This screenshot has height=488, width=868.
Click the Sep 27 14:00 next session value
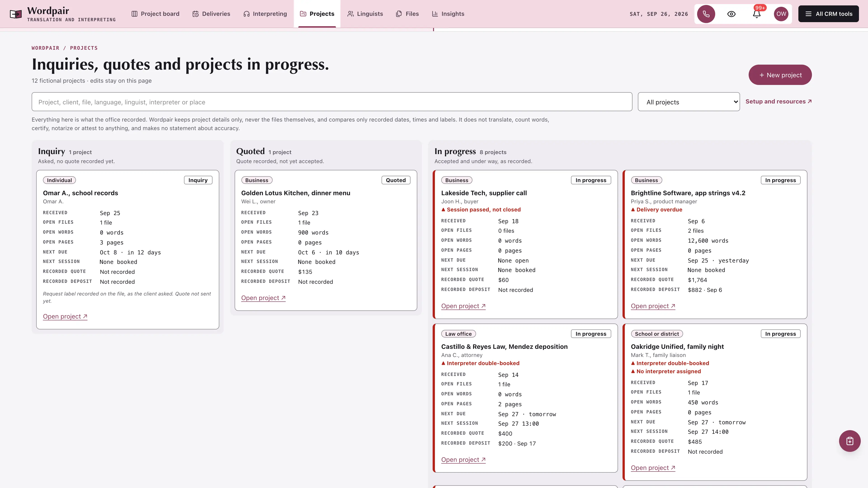(x=708, y=432)
